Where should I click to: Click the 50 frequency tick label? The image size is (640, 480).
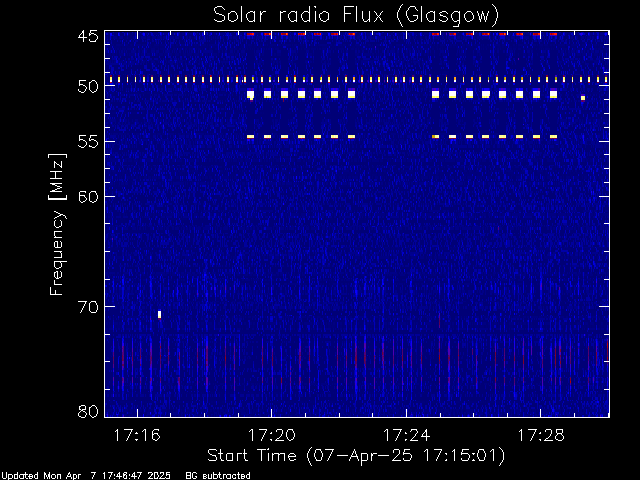88,87
